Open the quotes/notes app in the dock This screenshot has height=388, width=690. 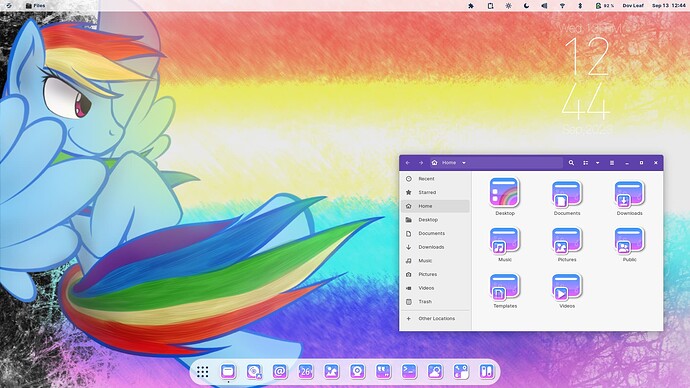click(x=383, y=372)
